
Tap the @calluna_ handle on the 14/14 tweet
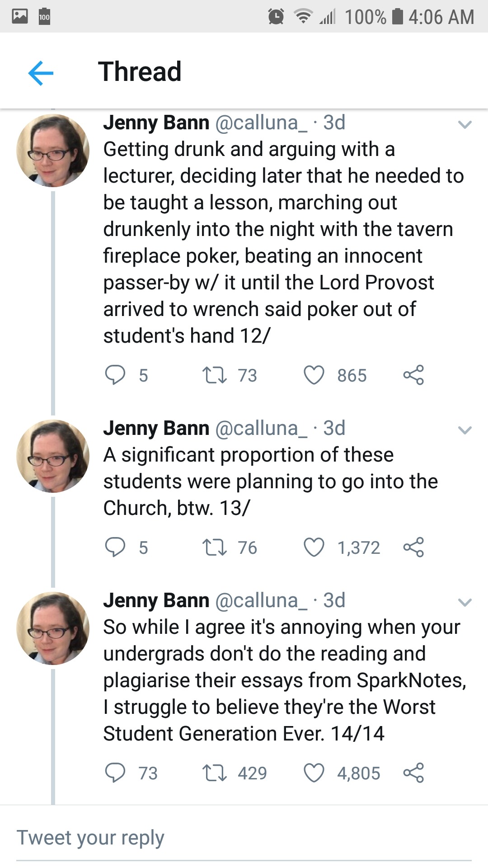pyautogui.click(x=261, y=600)
